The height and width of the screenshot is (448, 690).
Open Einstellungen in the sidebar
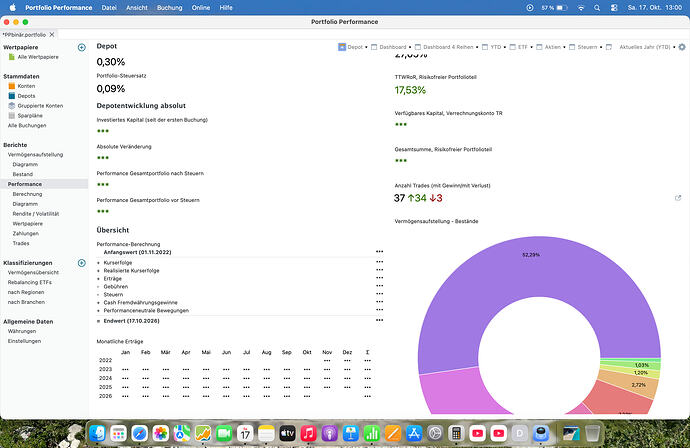pos(24,341)
